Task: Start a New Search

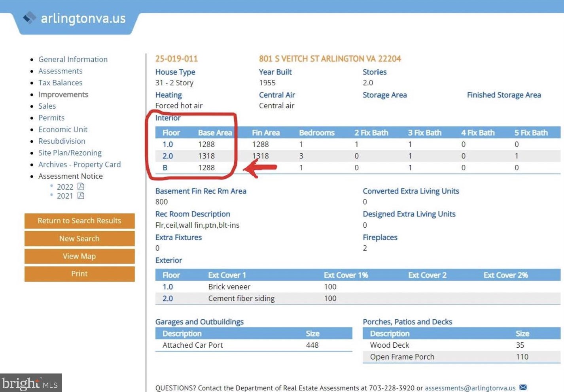Action: click(x=79, y=239)
